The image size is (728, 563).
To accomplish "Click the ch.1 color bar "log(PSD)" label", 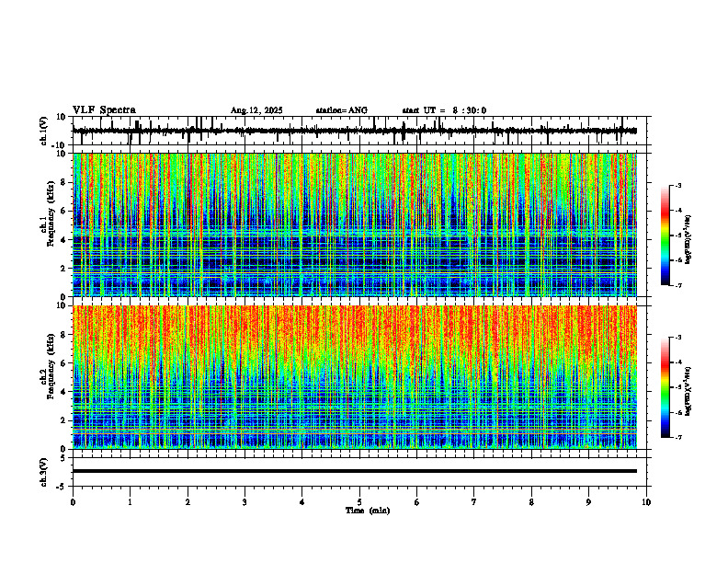I will (x=688, y=239).
